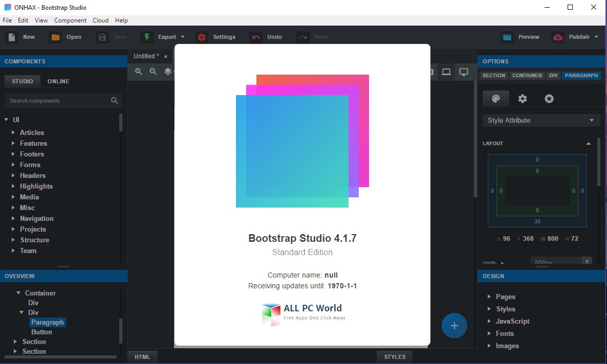
Task: Open the File menu
Action: click(x=7, y=20)
